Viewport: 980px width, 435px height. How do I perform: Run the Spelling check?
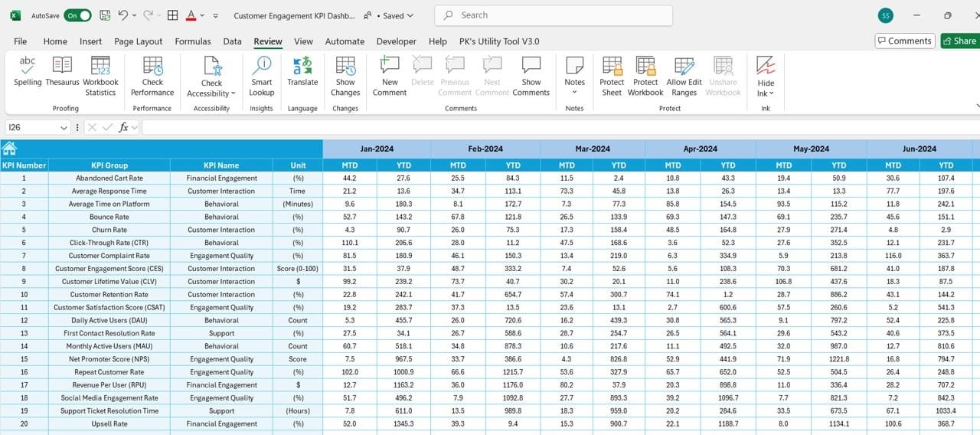tap(28, 72)
